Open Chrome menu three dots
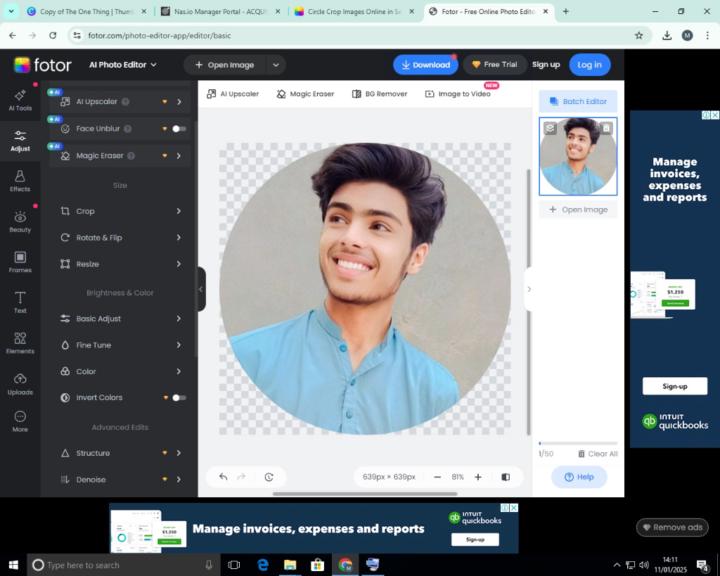 [707, 35]
